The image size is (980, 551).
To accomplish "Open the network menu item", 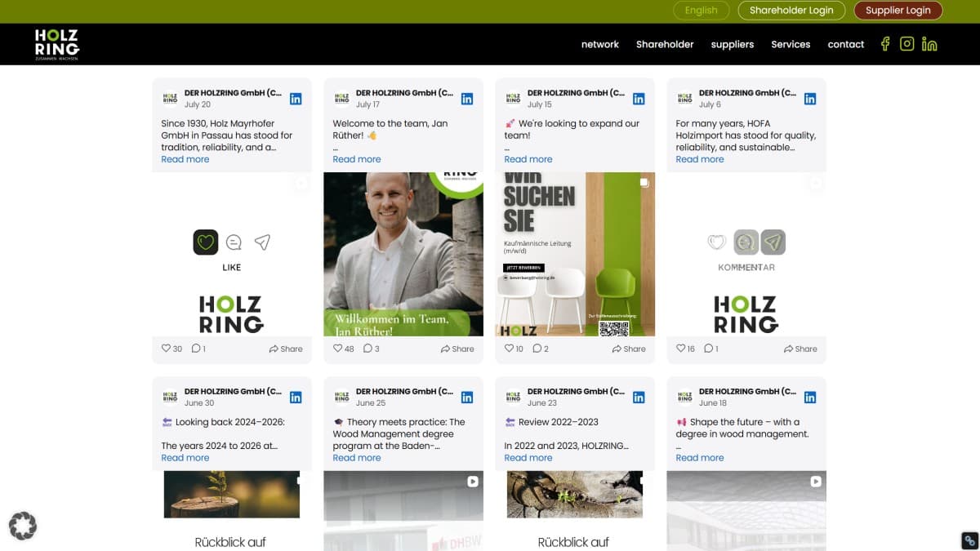I will [x=600, y=44].
